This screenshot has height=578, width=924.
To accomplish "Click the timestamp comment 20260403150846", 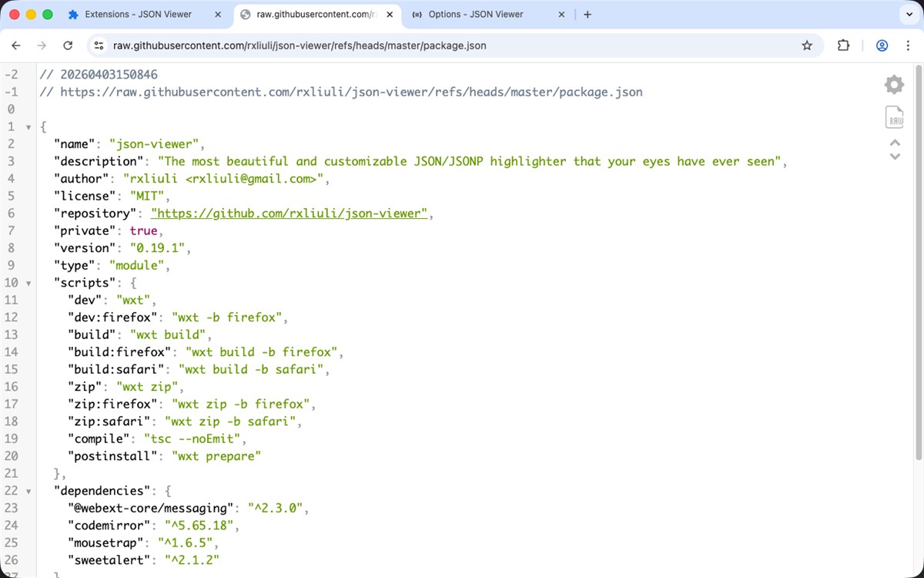I will (x=99, y=75).
